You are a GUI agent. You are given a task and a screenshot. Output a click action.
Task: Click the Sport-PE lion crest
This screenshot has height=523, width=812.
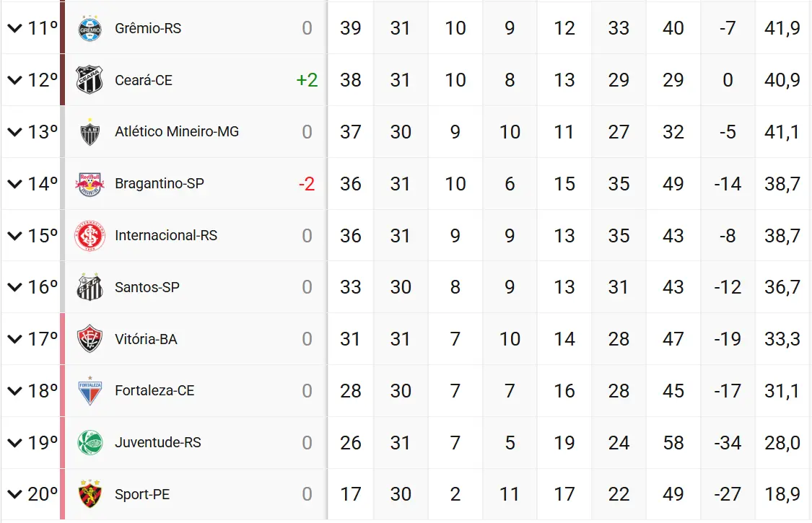90,494
